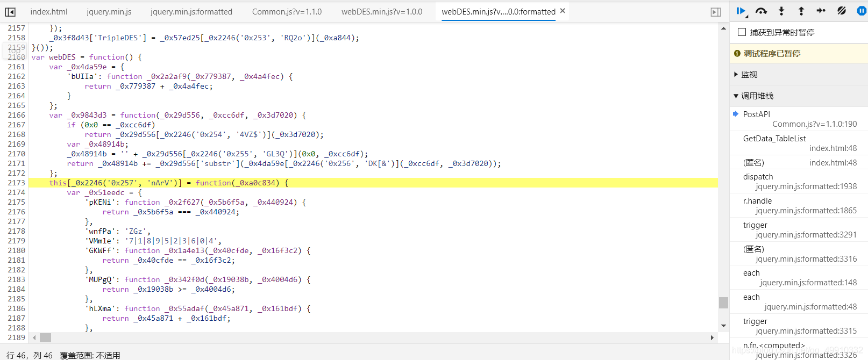This screenshot has width=868, height=360.
Task: Click the highlighted line 2173 code
Action: [373, 183]
